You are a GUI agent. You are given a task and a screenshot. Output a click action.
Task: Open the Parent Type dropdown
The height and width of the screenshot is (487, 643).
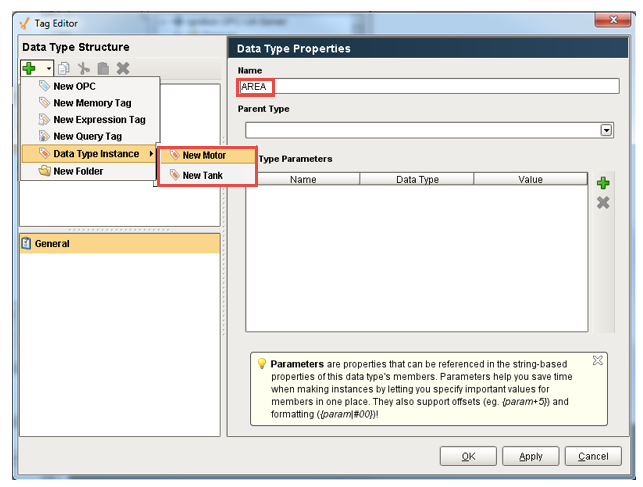pos(606,130)
